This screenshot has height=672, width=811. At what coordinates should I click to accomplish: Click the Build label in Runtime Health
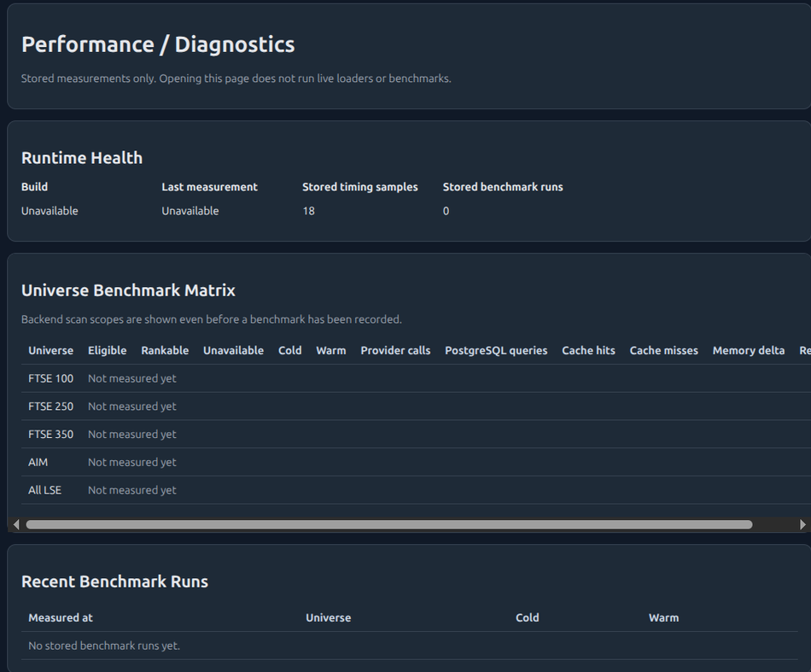tap(34, 187)
